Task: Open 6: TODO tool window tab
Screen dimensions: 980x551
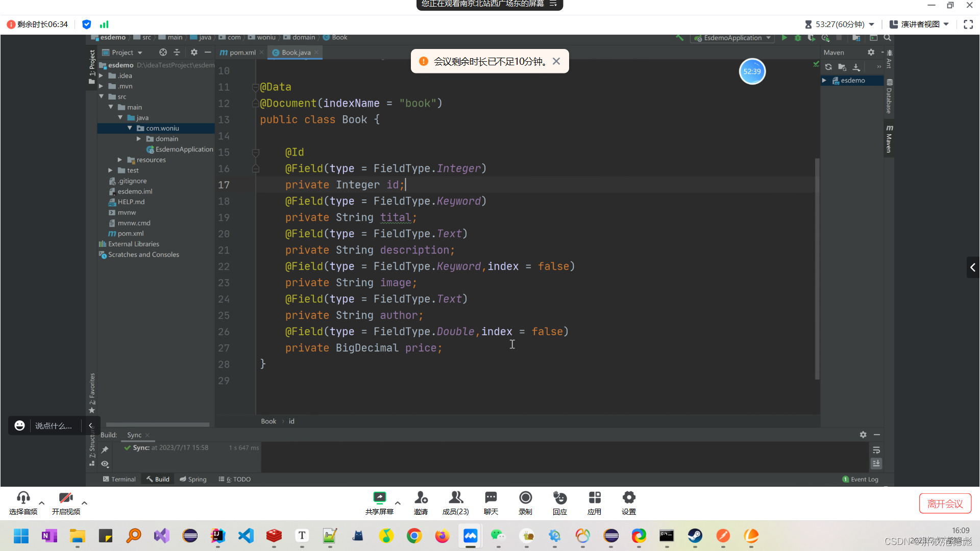Action: tap(235, 479)
